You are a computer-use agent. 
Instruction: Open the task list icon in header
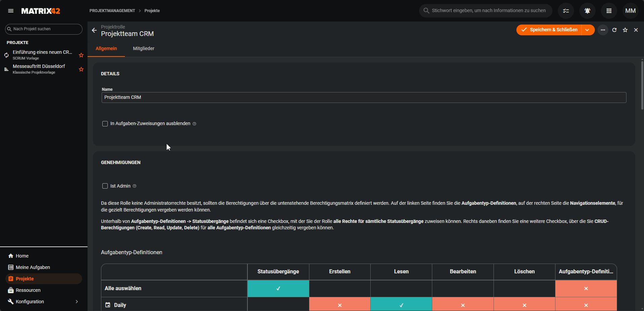(566, 11)
